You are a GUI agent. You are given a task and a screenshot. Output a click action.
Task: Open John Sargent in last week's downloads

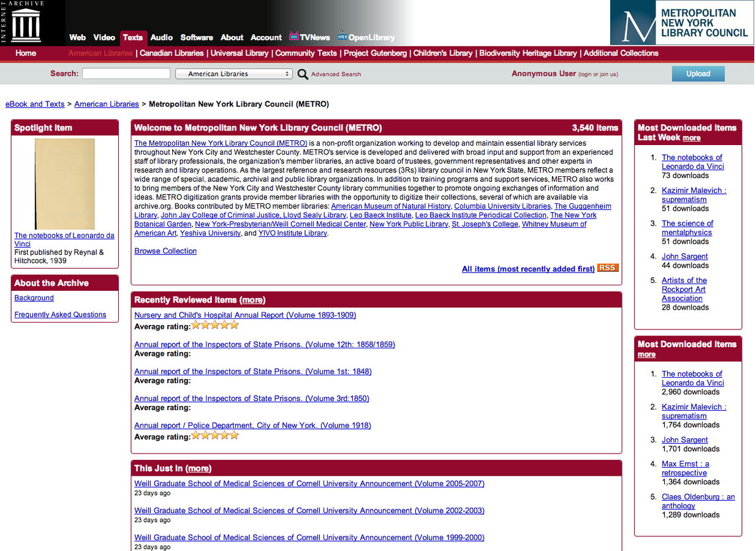coord(685,257)
